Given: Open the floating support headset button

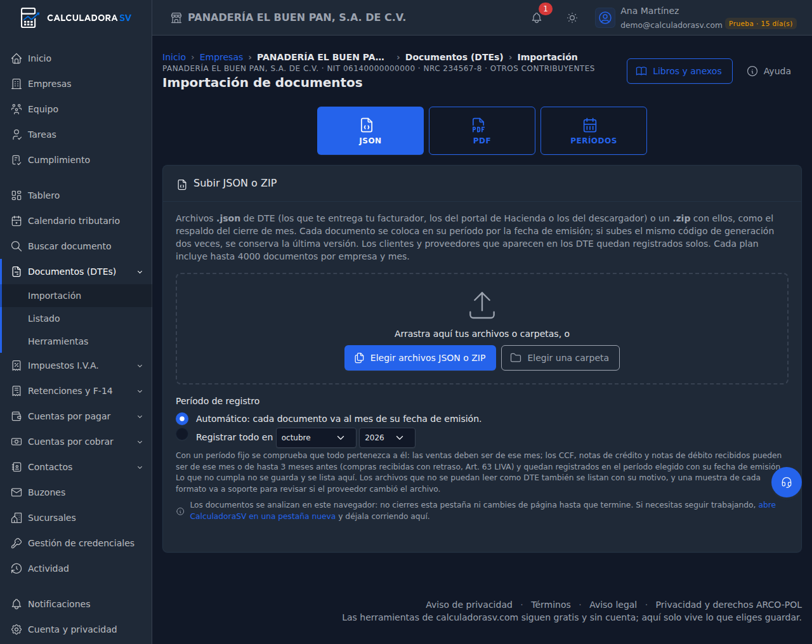Looking at the screenshot, I should (x=787, y=483).
